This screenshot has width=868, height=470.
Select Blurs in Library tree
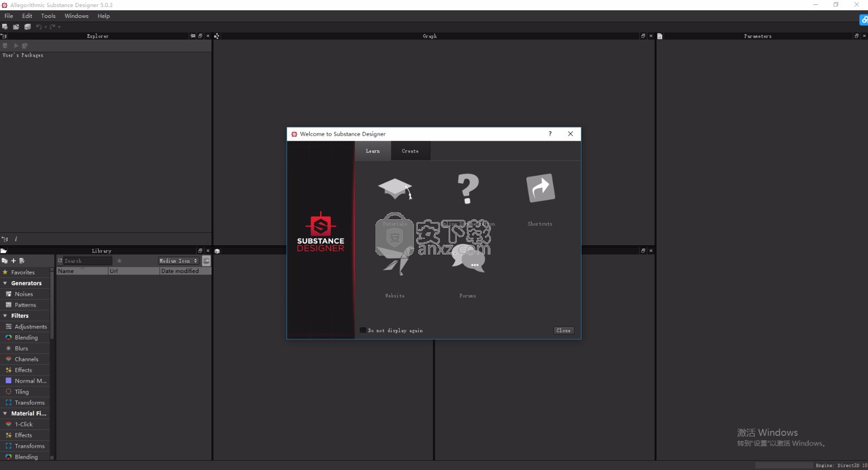[24, 348]
